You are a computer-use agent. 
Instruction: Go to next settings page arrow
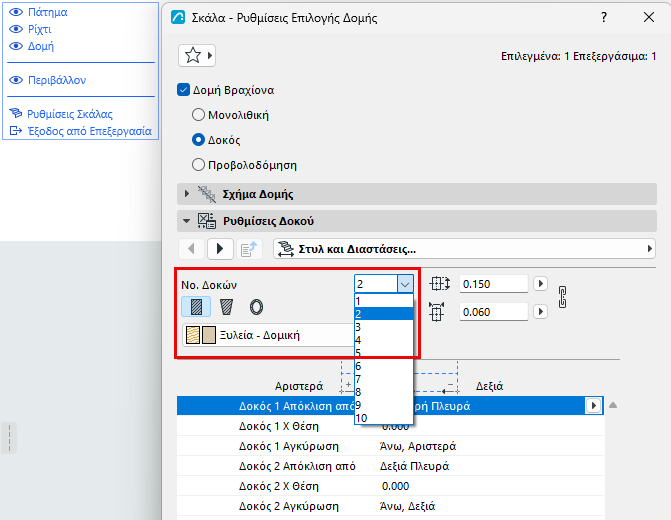[220, 249]
